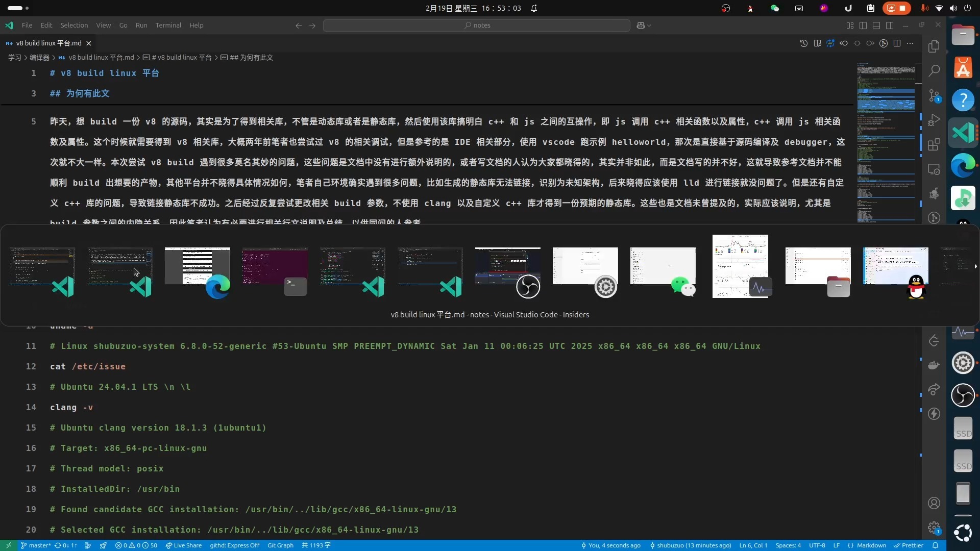Viewport: 980px width, 551px height.
Task: Toggle file blame circle icon in toolbar
Action: (x=857, y=43)
